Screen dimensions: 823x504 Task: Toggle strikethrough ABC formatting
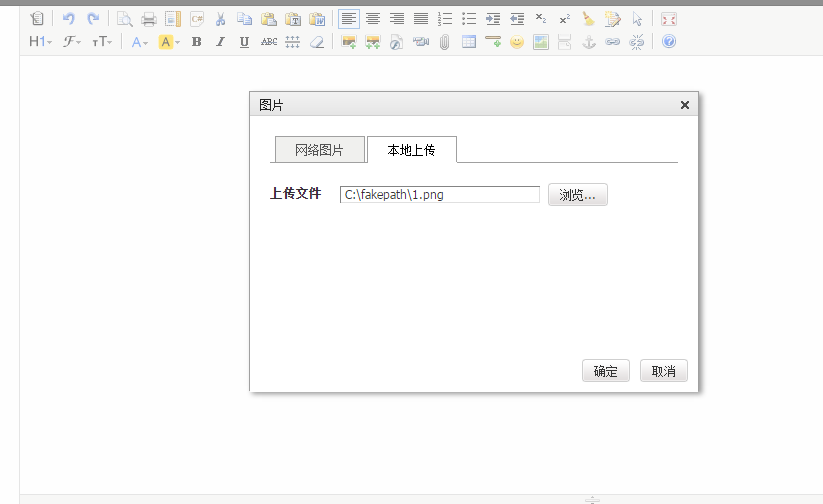pyautogui.click(x=269, y=41)
